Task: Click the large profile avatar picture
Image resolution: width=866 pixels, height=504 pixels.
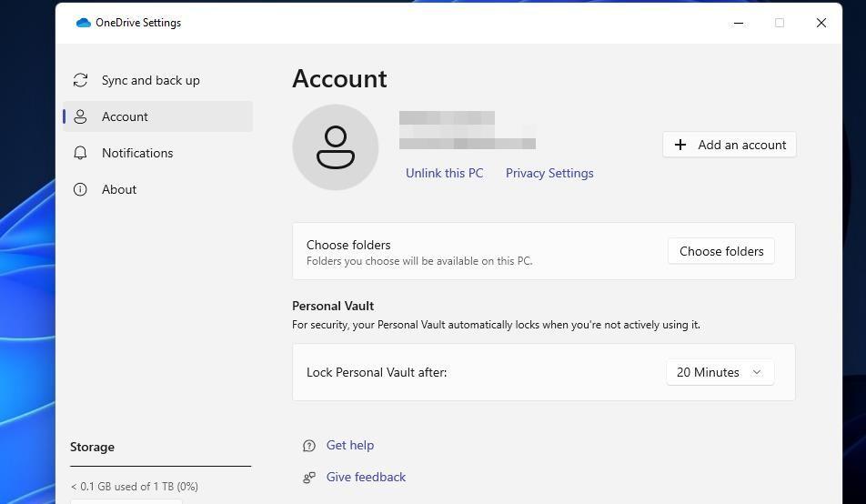Action: point(335,147)
